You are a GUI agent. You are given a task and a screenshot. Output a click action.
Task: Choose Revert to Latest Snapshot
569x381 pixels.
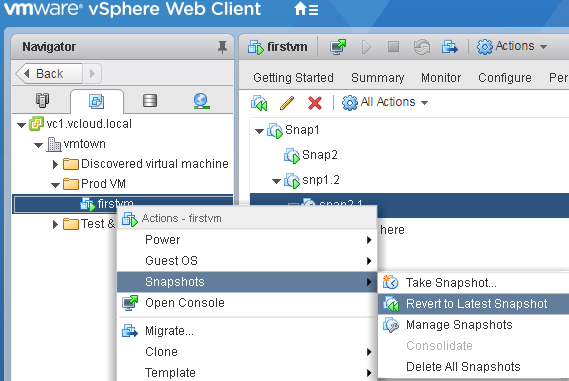(x=473, y=304)
